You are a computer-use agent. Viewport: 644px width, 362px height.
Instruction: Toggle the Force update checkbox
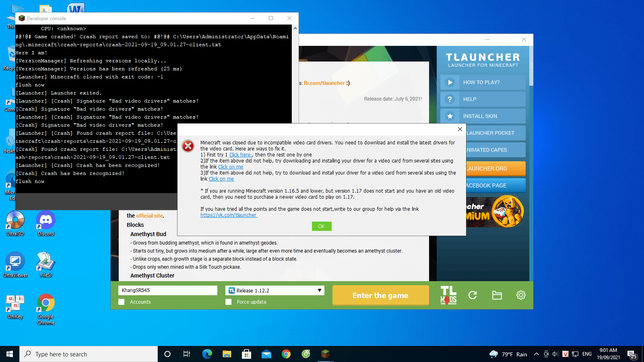(x=229, y=302)
